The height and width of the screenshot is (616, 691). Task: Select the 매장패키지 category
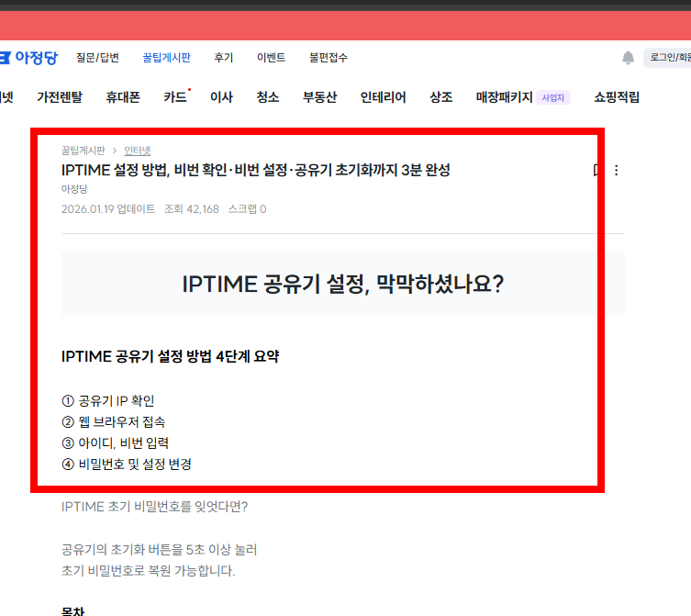(x=504, y=97)
